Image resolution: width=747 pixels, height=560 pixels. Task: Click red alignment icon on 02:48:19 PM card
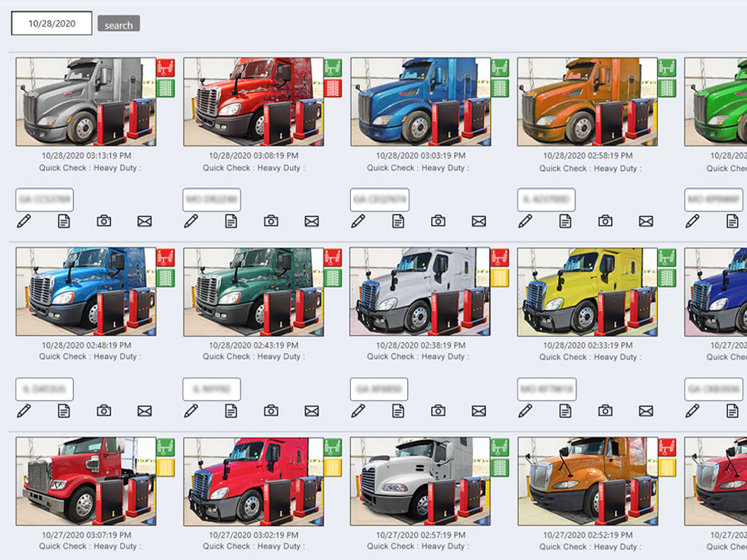point(165,258)
